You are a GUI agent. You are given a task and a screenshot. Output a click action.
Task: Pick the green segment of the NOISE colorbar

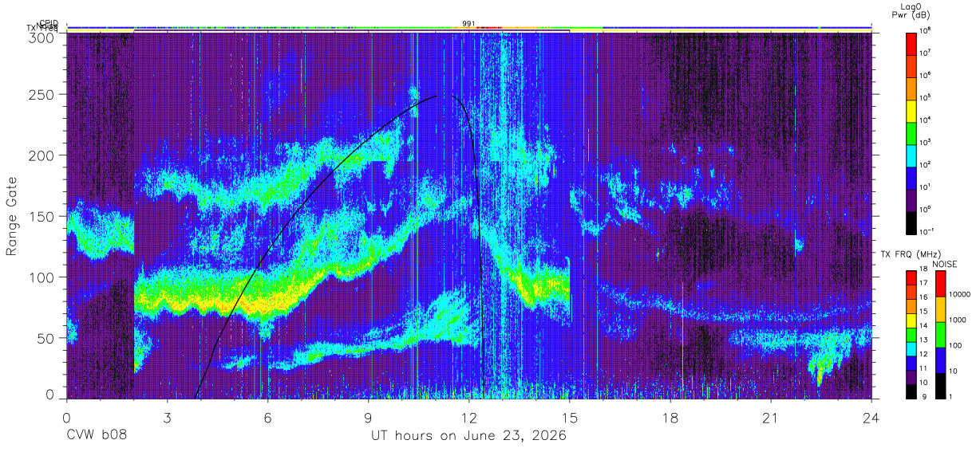(940, 335)
